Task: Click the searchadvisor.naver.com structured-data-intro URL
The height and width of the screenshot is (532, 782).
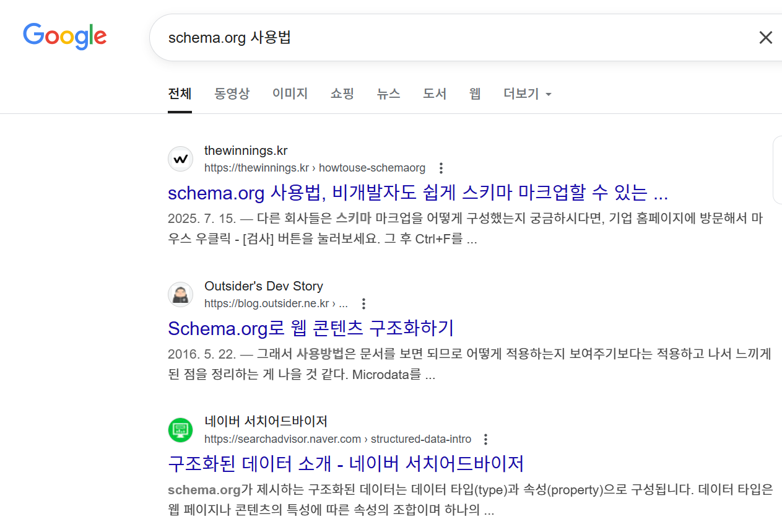Action: point(337,439)
